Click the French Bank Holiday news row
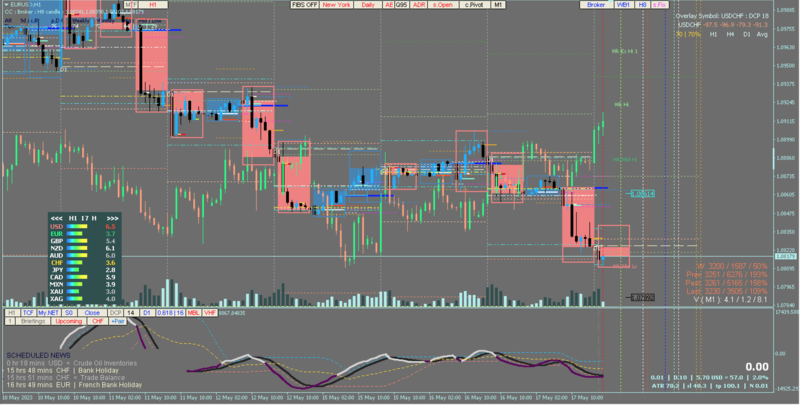Image resolution: width=800 pixels, height=405 pixels. click(74, 385)
